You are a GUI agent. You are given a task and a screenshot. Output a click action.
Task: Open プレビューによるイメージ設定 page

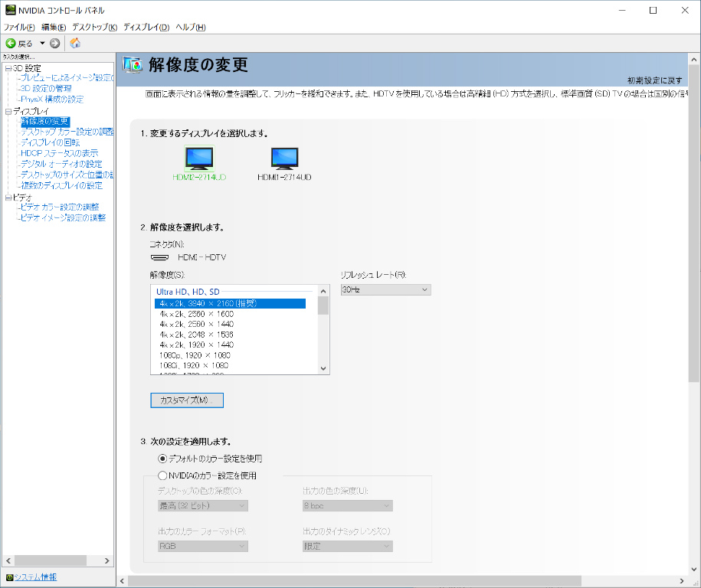click(x=67, y=78)
